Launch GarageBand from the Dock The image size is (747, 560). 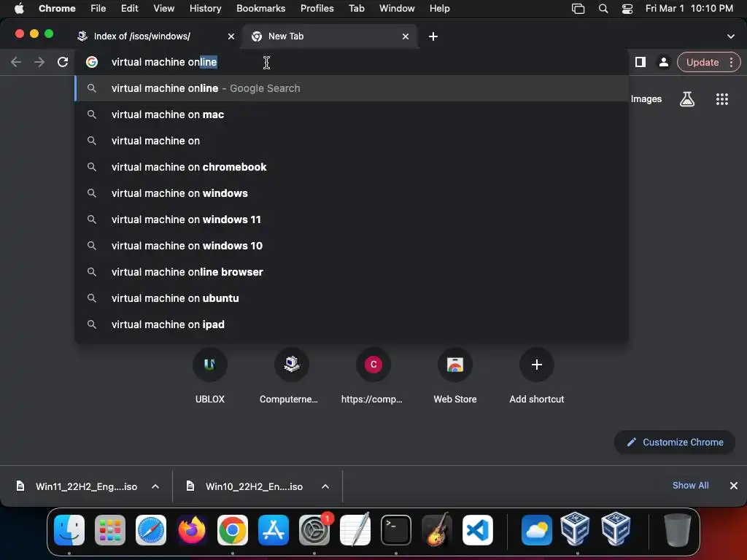point(437,529)
